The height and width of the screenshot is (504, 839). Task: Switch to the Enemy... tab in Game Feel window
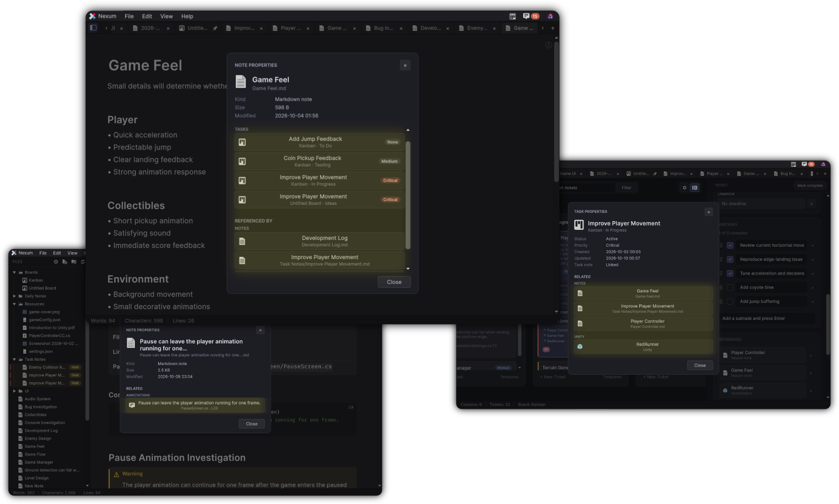[477, 28]
